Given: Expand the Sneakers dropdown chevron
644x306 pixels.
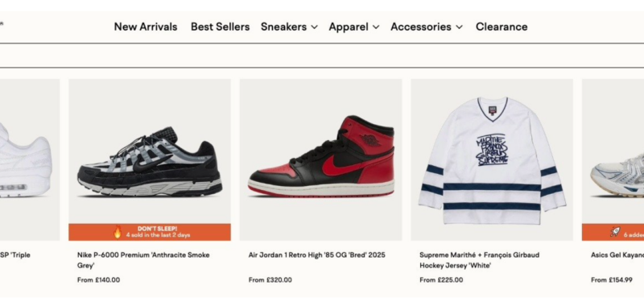Looking at the screenshot, I should click(314, 27).
